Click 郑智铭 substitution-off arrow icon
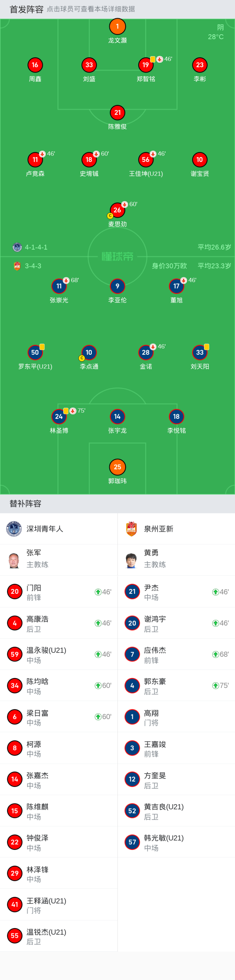 (x=160, y=59)
